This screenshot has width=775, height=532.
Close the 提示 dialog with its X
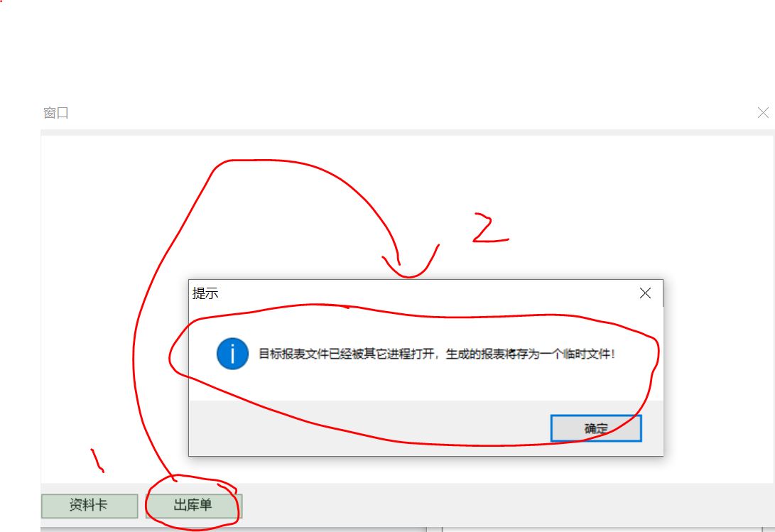(x=645, y=293)
